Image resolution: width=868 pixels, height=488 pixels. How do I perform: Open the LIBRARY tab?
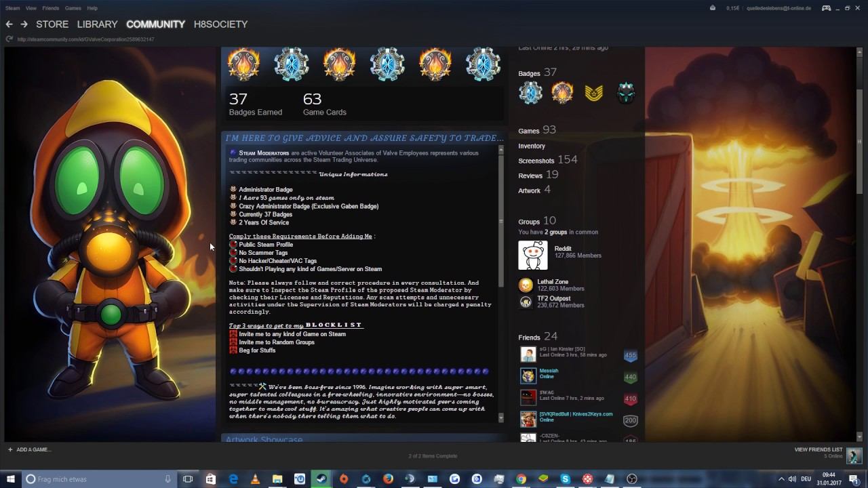point(97,24)
